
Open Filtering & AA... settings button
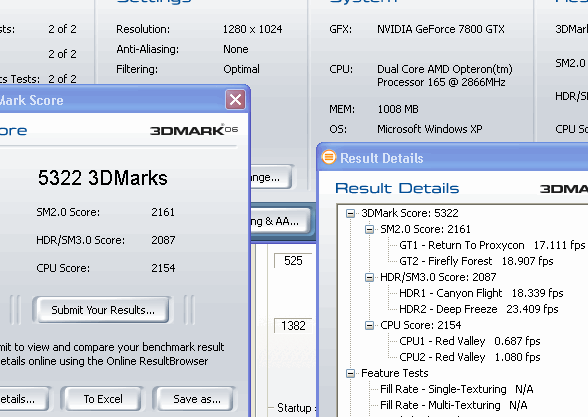280,221
